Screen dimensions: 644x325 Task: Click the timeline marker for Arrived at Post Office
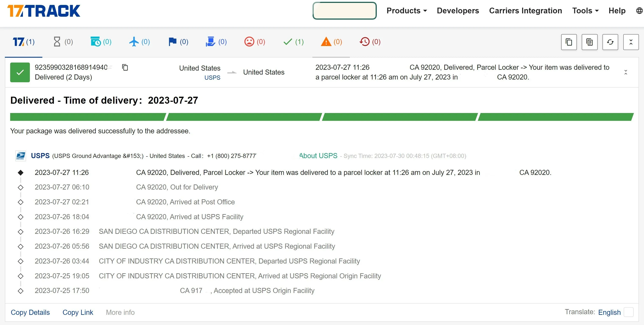click(x=21, y=202)
